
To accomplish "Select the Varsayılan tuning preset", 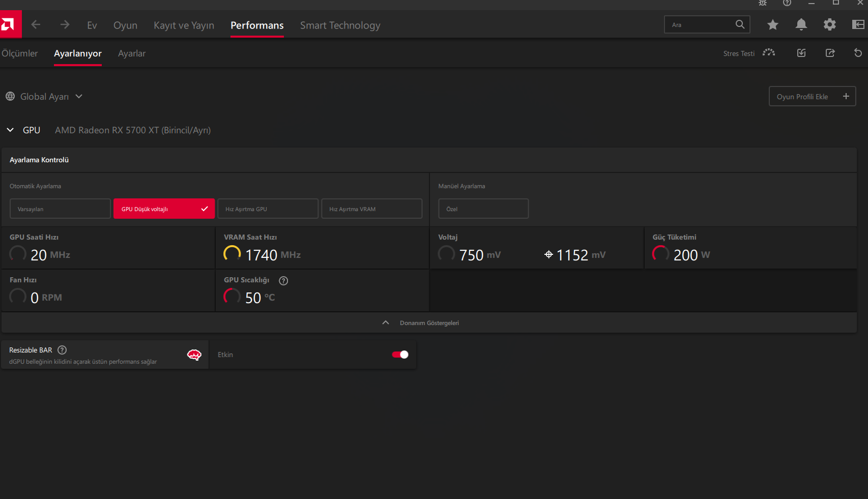I will (x=60, y=209).
